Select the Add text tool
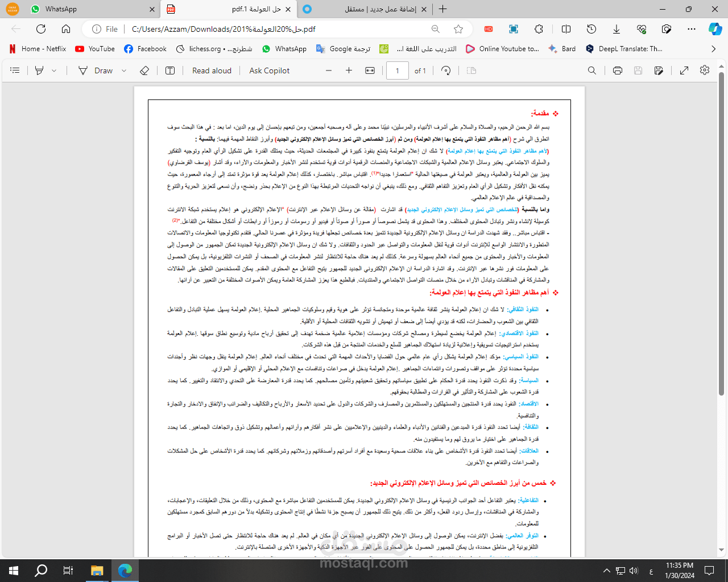 click(x=170, y=70)
